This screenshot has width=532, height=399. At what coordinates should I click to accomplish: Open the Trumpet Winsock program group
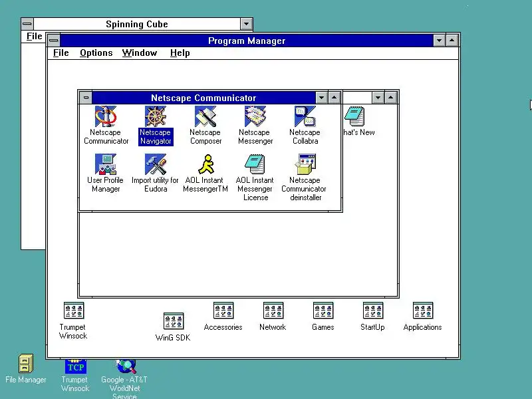pyautogui.click(x=74, y=311)
